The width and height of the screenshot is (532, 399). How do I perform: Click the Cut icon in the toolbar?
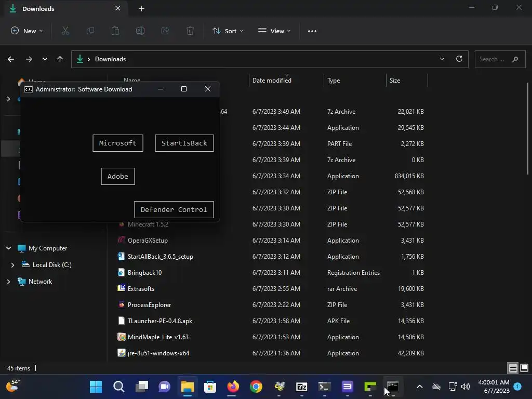[x=65, y=31]
